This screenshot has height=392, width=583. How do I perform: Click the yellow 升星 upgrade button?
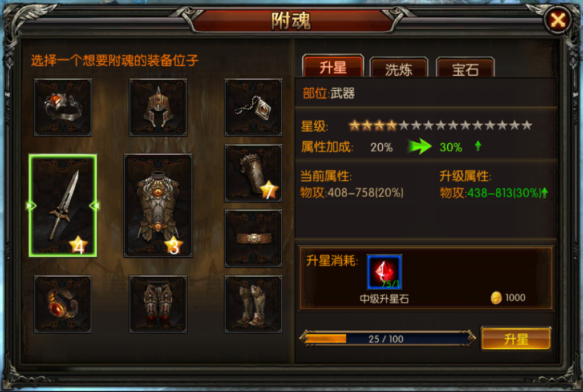point(516,338)
